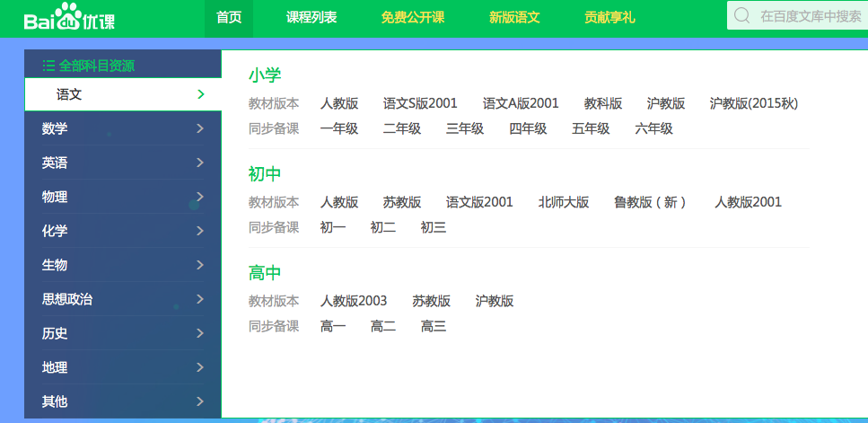Select 高三 under 高中
This screenshot has width=868, height=423.
[434, 326]
